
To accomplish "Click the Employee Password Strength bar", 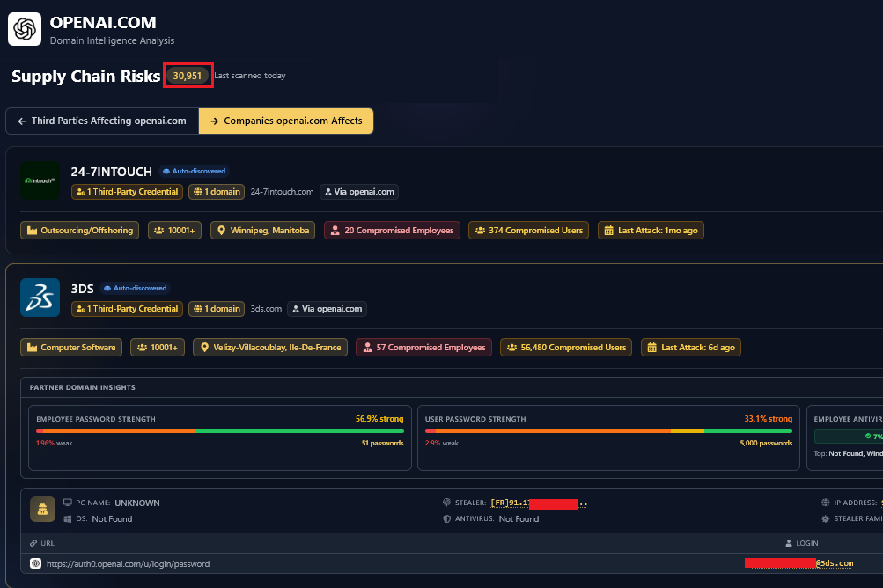I will [x=220, y=430].
